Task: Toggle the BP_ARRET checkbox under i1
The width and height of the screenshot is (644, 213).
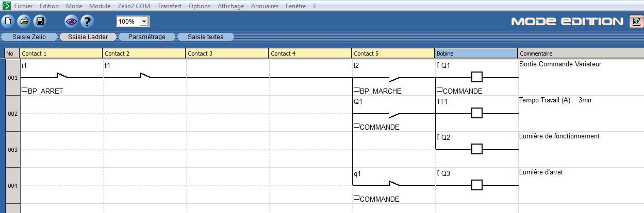Action: pos(24,90)
